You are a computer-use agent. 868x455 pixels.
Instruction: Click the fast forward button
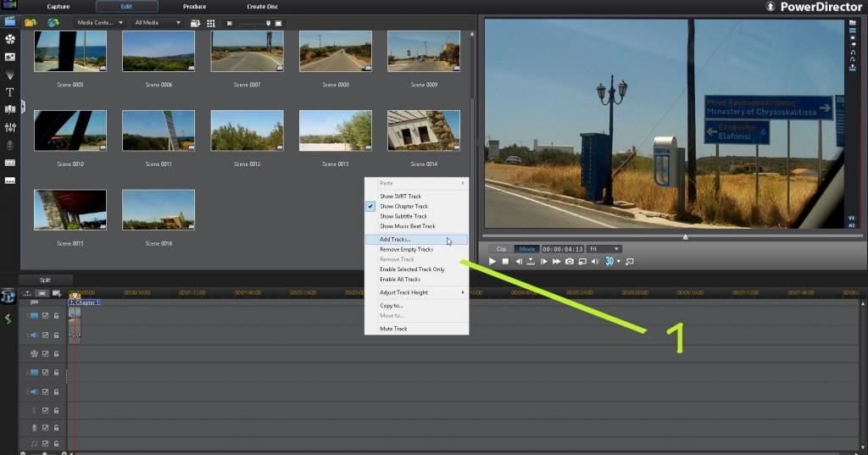tap(556, 261)
